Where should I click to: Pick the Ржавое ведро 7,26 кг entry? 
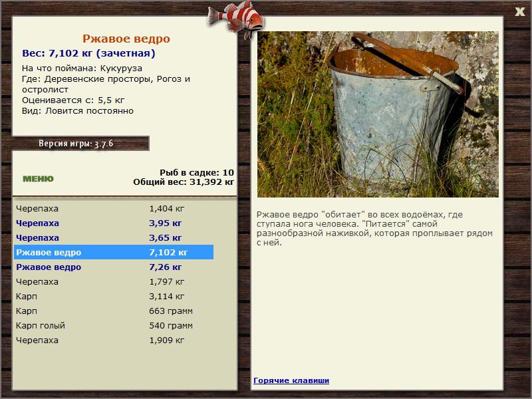coord(113,267)
